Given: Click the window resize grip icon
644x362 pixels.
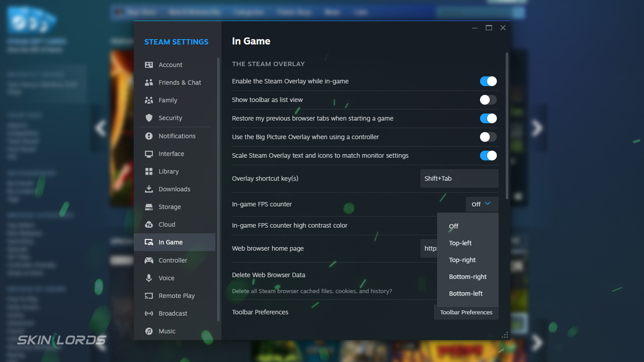Looking at the screenshot, I should point(505,335).
